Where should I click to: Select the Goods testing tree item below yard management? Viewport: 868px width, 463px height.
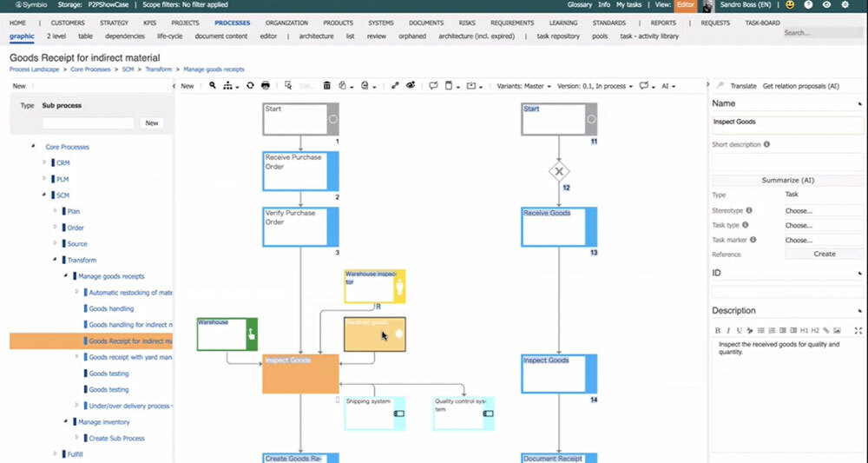(108, 374)
